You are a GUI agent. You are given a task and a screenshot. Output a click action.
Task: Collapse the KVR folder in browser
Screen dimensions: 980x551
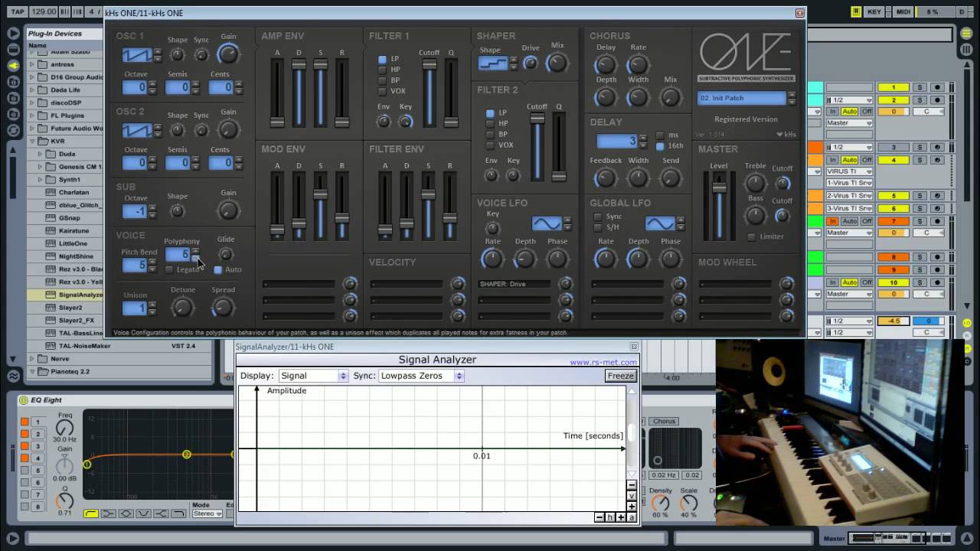32,141
